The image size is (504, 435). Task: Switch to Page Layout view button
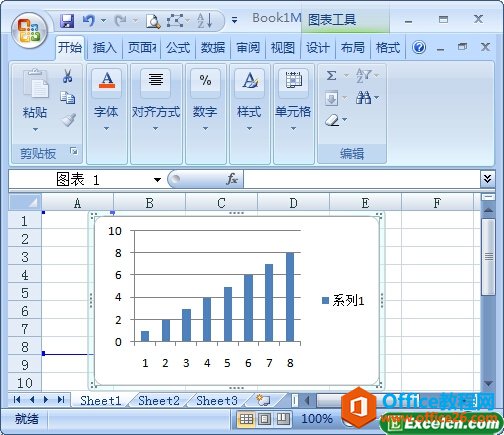(x=265, y=419)
